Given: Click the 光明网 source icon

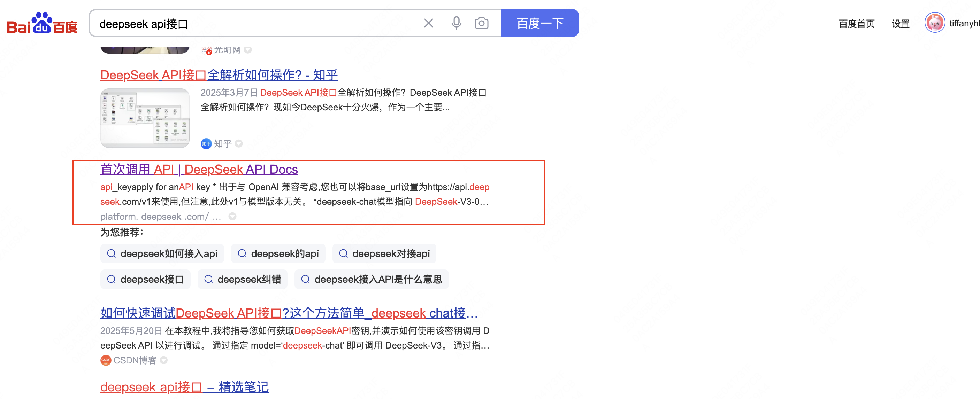Looking at the screenshot, I should click(206, 50).
